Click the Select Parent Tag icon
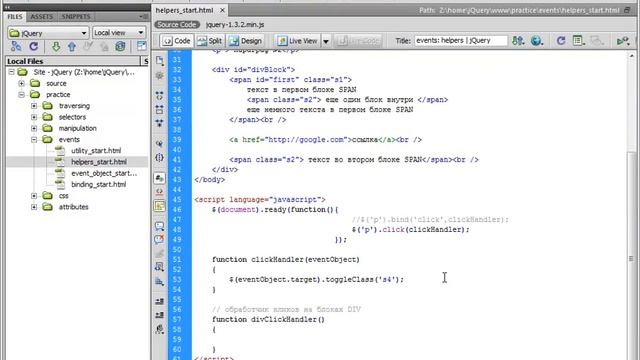 tap(160, 144)
